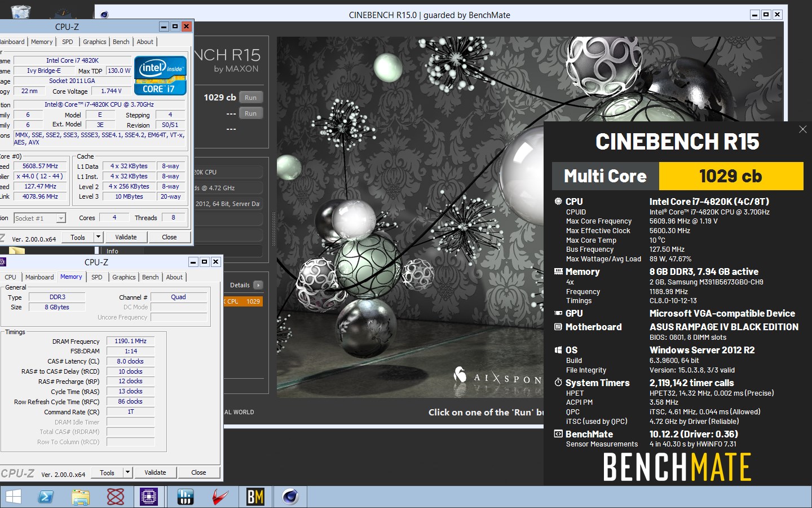Click the Core Speed 5608.57 MHz value

[x=40, y=166]
